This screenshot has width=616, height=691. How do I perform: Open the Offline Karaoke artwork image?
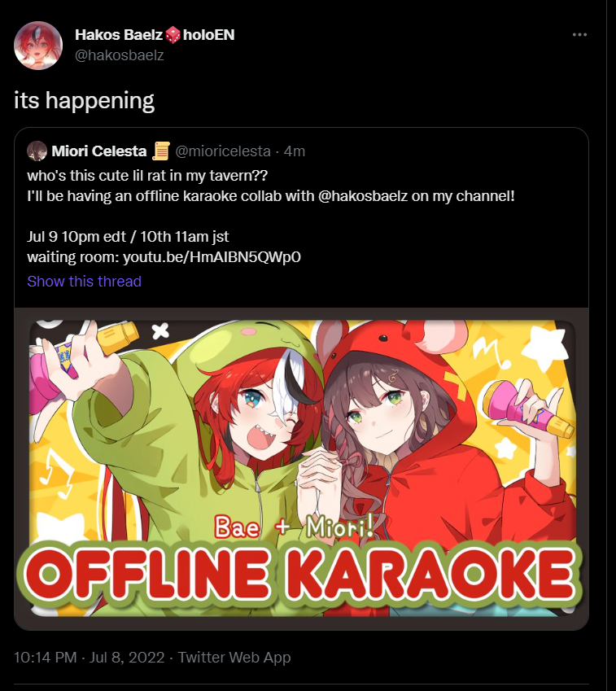(301, 469)
